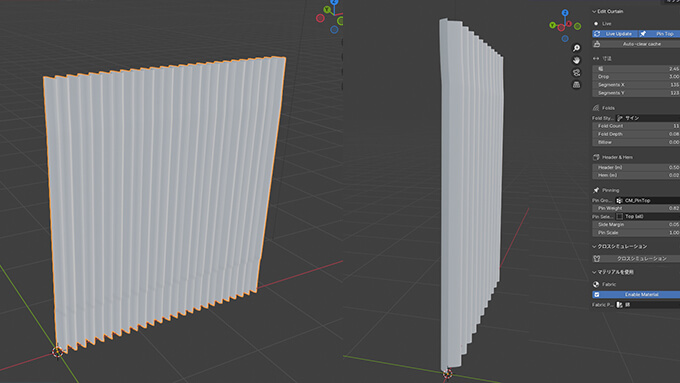Toggle the Live Update button
The width and height of the screenshot is (680, 383).
click(614, 34)
